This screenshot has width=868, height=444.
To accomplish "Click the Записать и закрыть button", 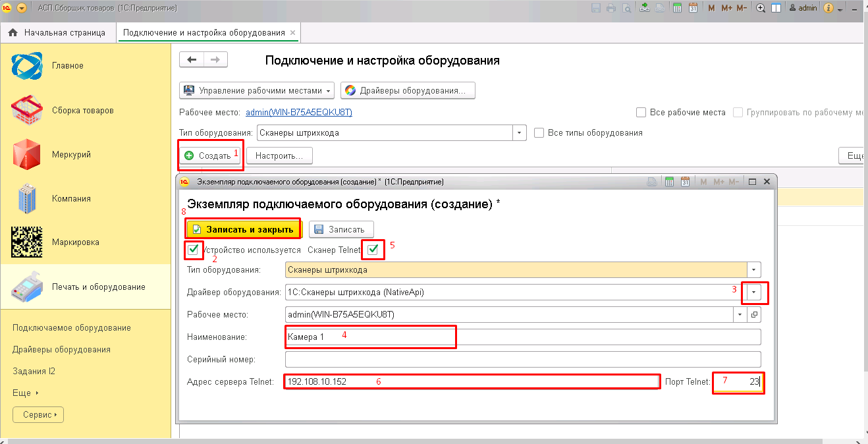I will (243, 229).
